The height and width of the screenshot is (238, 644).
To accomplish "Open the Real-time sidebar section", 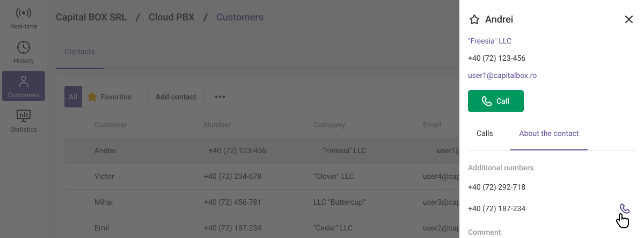I will 24,18.
